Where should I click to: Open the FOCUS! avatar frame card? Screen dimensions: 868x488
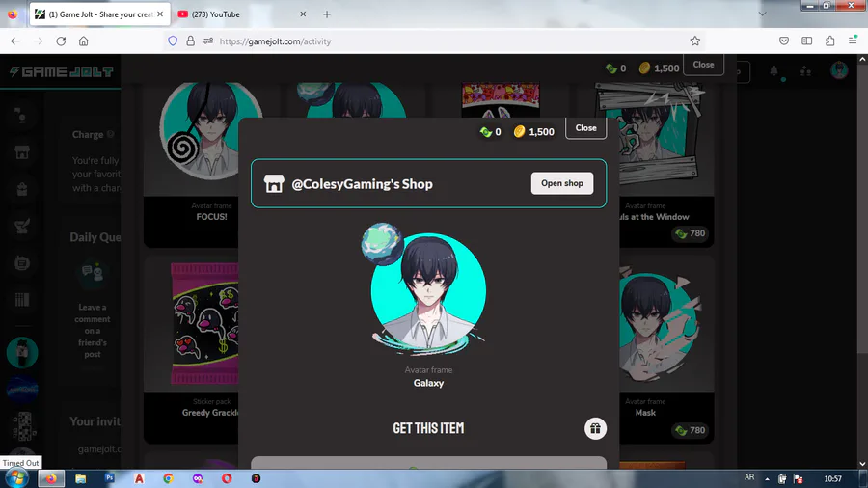click(191, 165)
